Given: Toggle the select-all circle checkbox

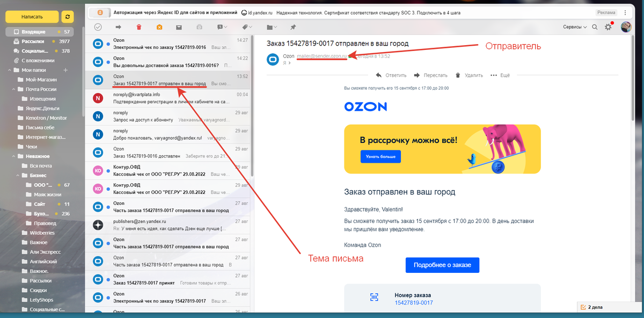Looking at the screenshot, I should pyautogui.click(x=98, y=27).
